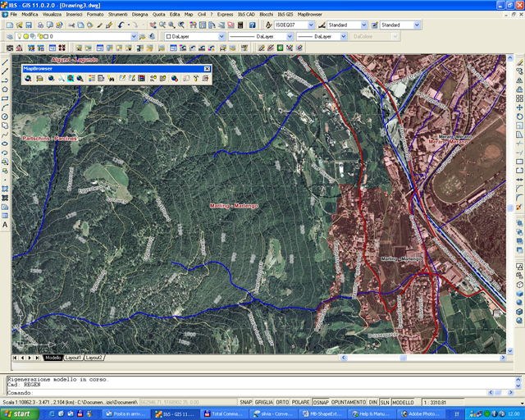Image resolution: width=525 pixels, height=420 pixels.
Task: Toggle SNAP mode in status bar
Action: [x=245, y=403]
